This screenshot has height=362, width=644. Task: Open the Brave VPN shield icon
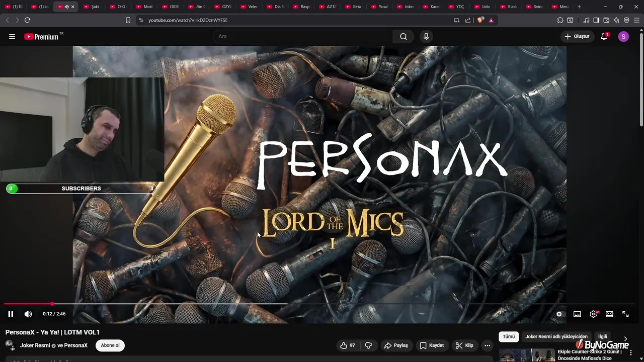pos(626,20)
